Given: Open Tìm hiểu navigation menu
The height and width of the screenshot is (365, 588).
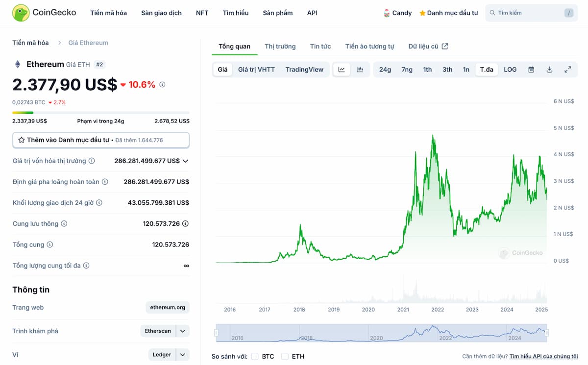Looking at the screenshot, I should coord(235,13).
